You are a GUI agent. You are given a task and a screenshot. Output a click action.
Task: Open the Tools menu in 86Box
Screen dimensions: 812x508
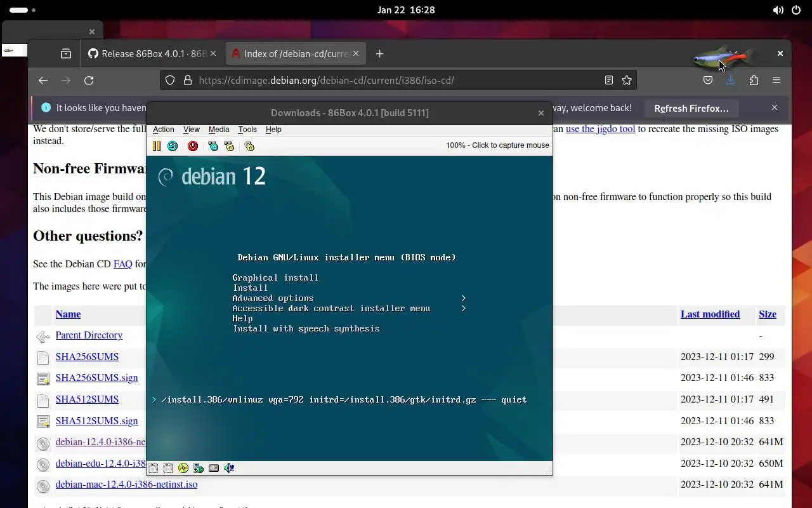(x=247, y=130)
